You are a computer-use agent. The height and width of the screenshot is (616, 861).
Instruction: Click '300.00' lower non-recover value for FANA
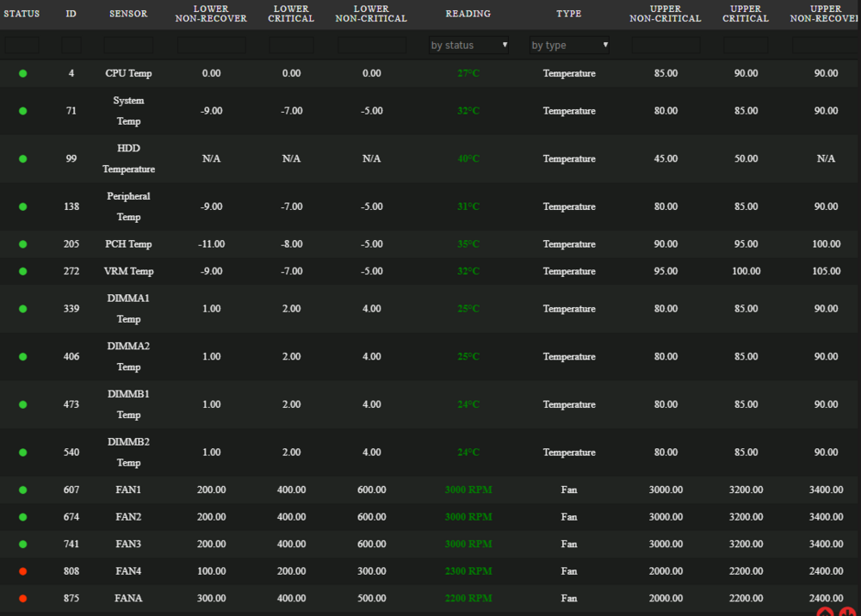coord(212,599)
